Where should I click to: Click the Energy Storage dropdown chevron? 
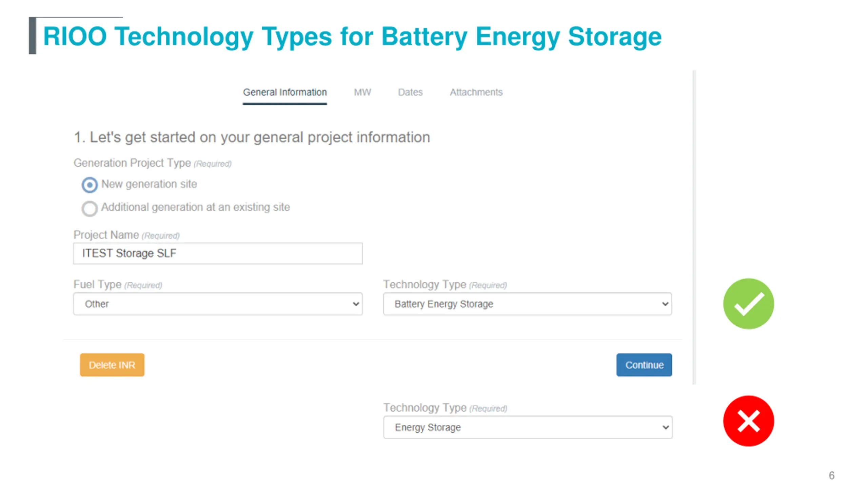[x=665, y=427]
